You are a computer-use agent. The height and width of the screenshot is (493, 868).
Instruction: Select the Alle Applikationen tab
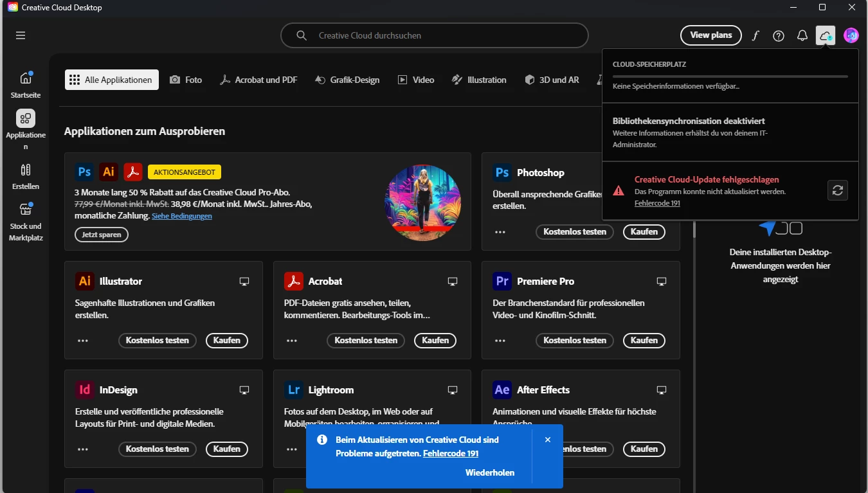tap(112, 80)
